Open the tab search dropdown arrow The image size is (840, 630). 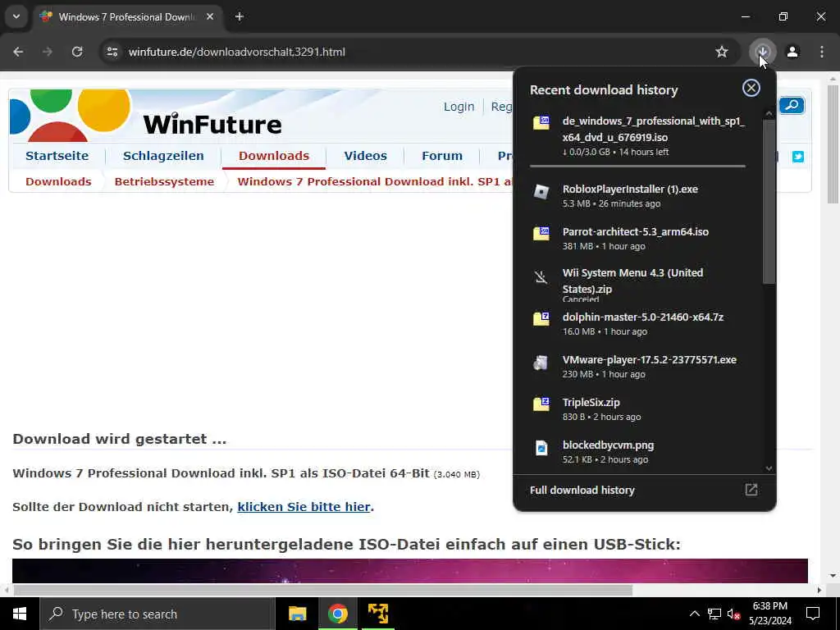point(16,16)
